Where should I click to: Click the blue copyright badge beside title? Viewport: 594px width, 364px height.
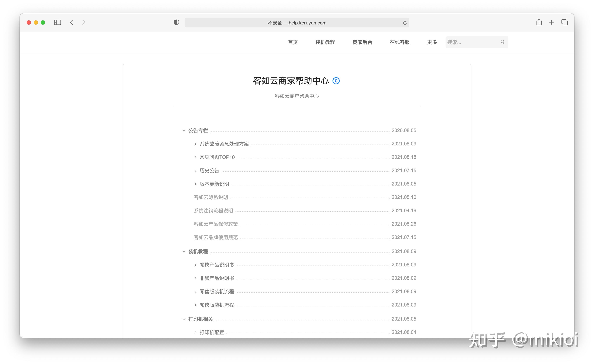336,81
